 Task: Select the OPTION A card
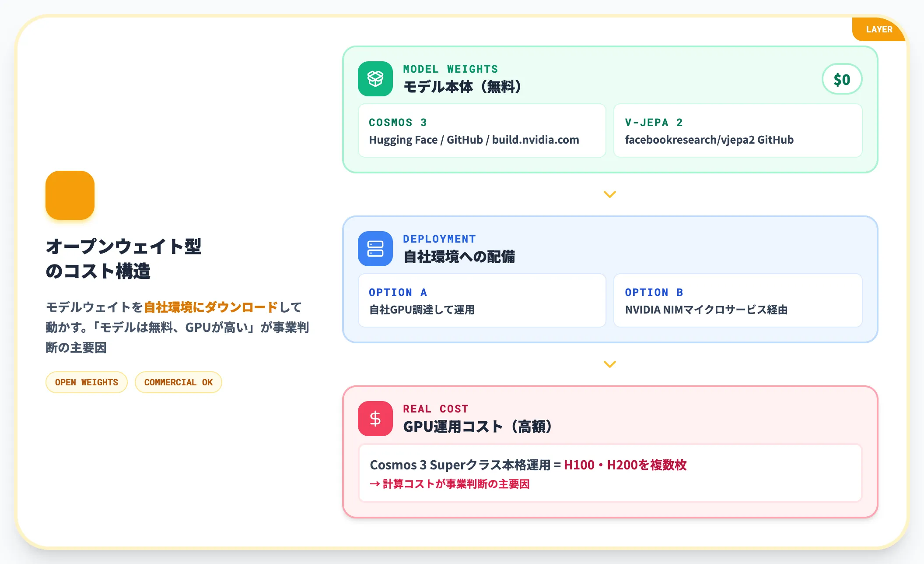point(482,300)
